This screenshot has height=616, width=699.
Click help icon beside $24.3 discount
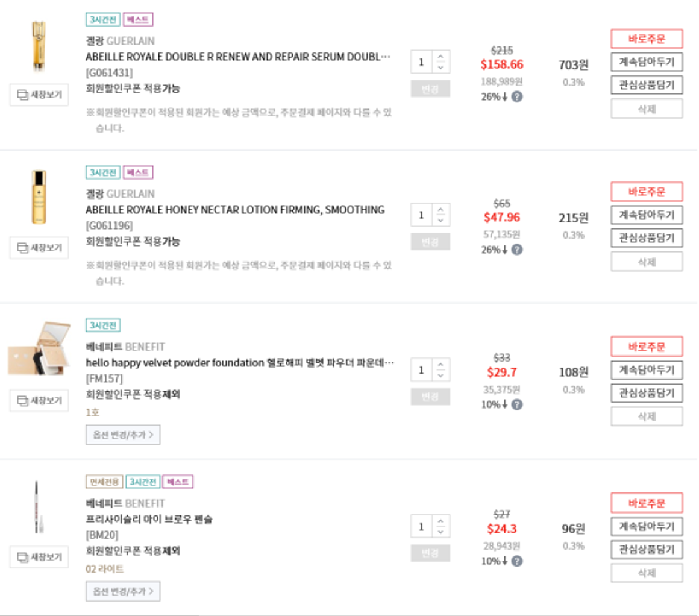[516, 561]
